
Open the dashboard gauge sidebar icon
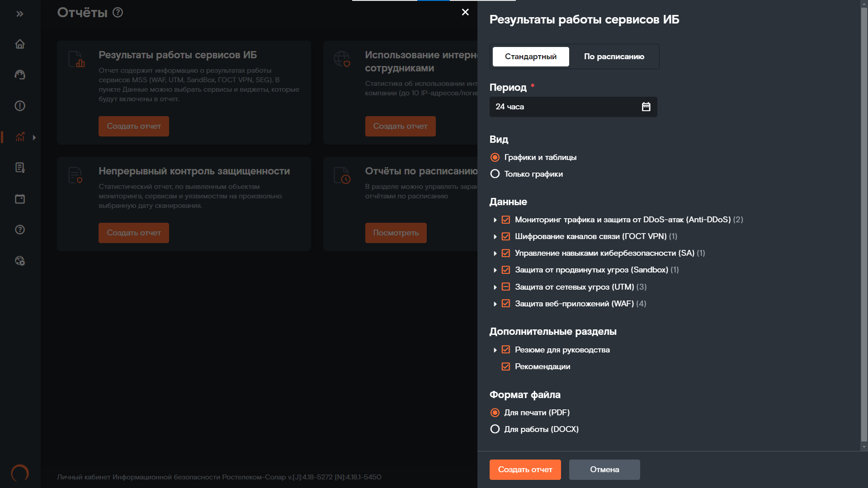(20, 75)
